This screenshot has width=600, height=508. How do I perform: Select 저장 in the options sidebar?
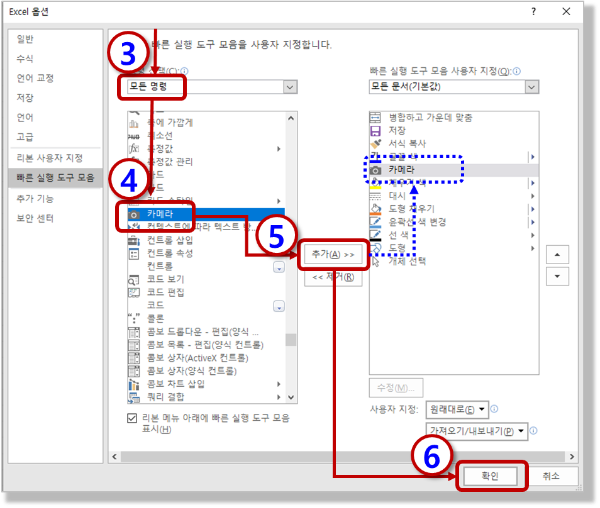point(25,98)
